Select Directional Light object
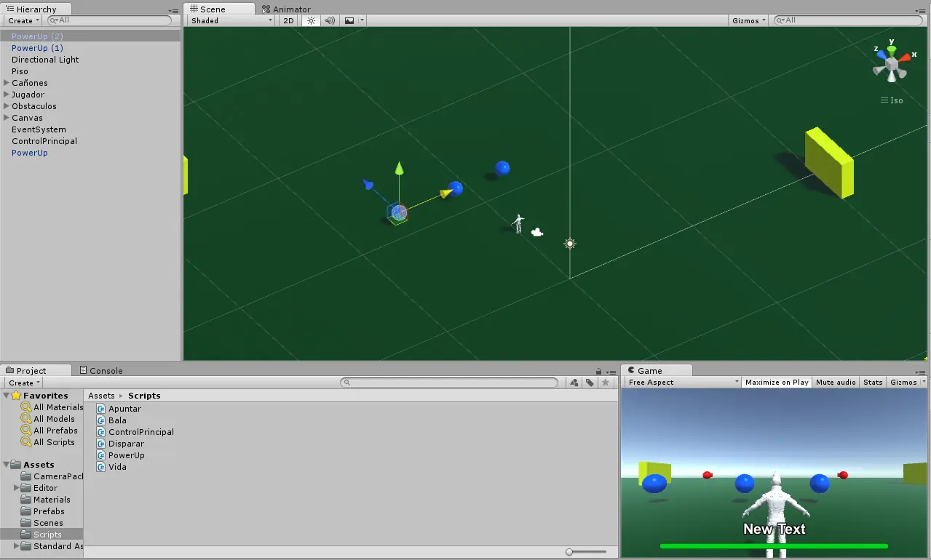The image size is (931, 560). 90,60
